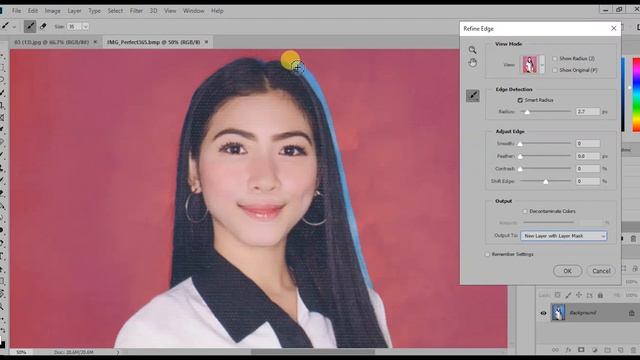Screen dimensions: 640x360
Task: Click the Contrast slider handle
Action: click(x=520, y=169)
